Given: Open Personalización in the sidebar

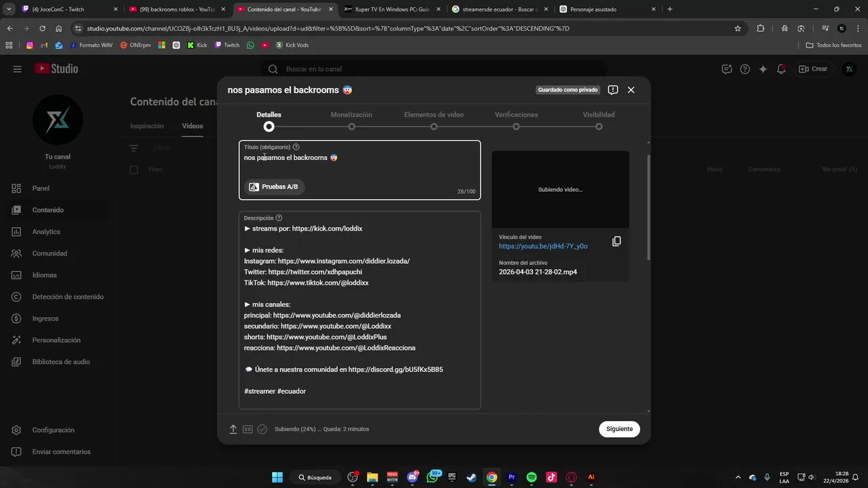Looking at the screenshot, I should [x=56, y=340].
